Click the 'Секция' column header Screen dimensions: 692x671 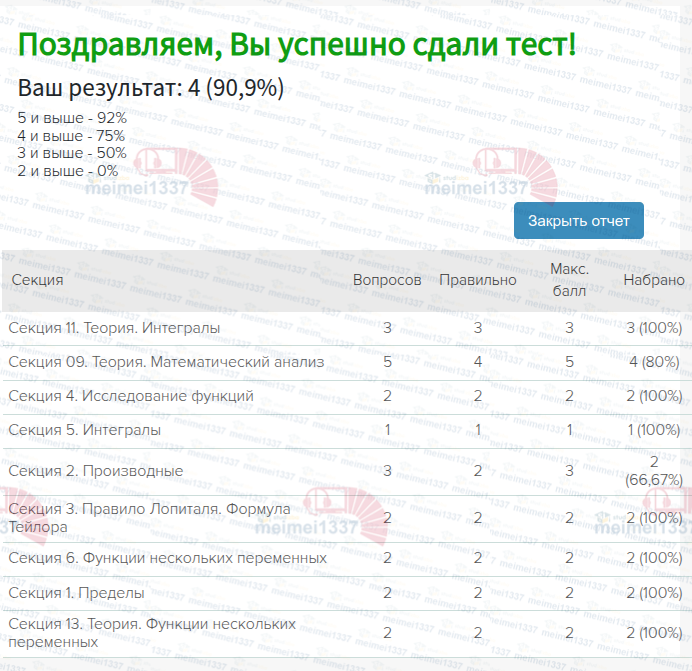tap(38, 280)
